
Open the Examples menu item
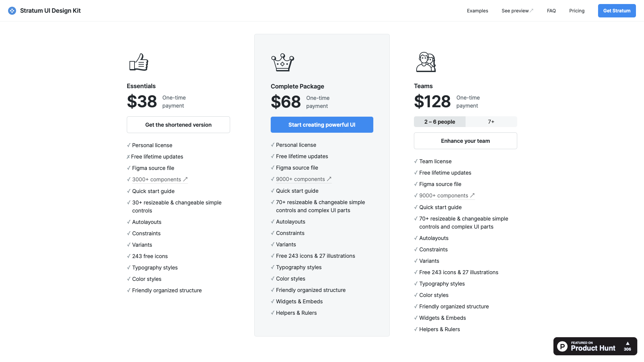(478, 11)
